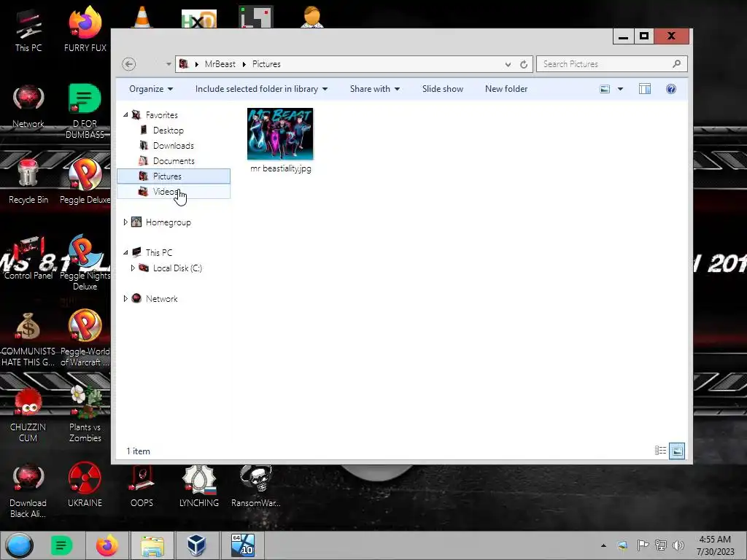Open network tray icon

661,545
